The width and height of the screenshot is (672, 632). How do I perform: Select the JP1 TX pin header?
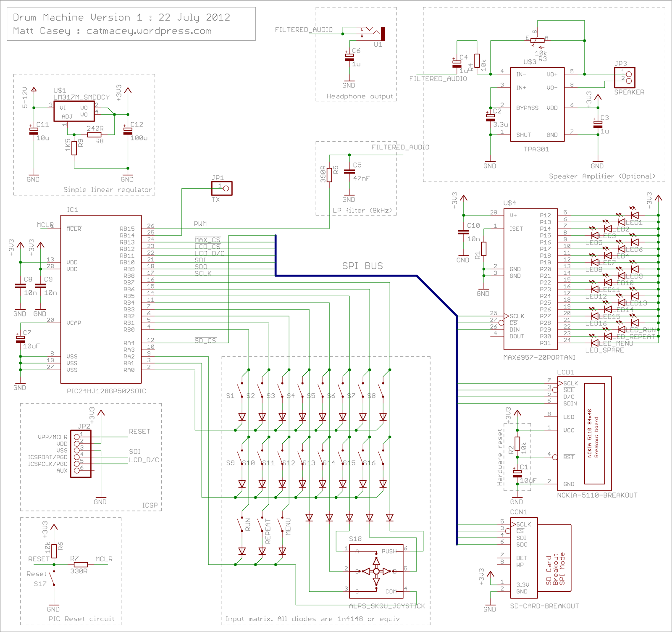tap(222, 188)
